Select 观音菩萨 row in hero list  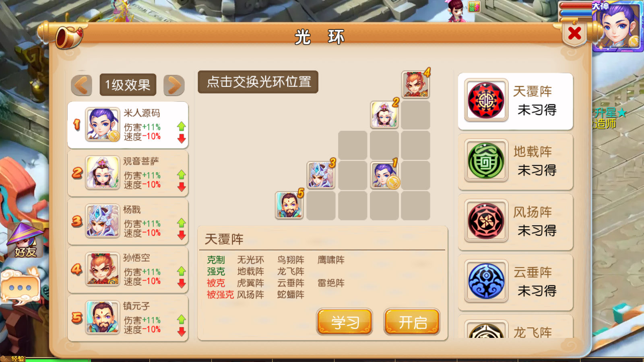(x=128, y=173)
